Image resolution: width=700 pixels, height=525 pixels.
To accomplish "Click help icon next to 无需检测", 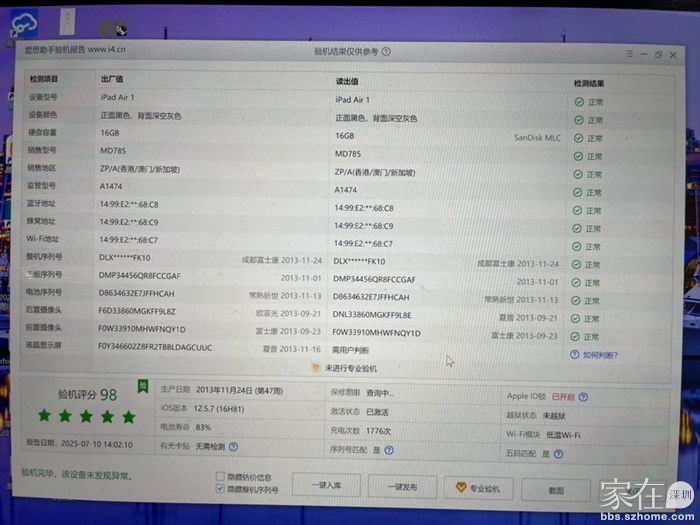I will pyautogui.click(x=233, y=447).
